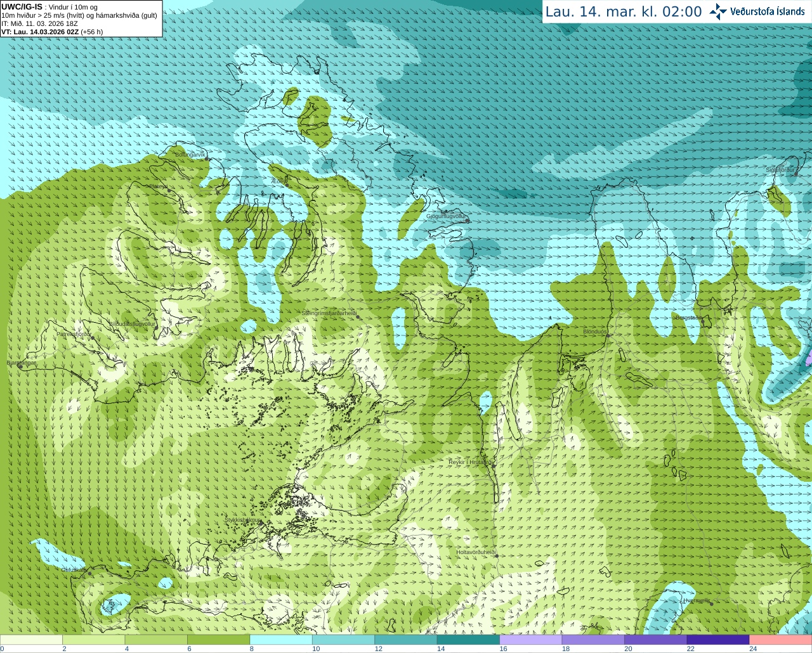Click the Veðurstofa Íslands name text
Image resolution: width=812 pixels, height=653 pixels.
tap(768, 11)
